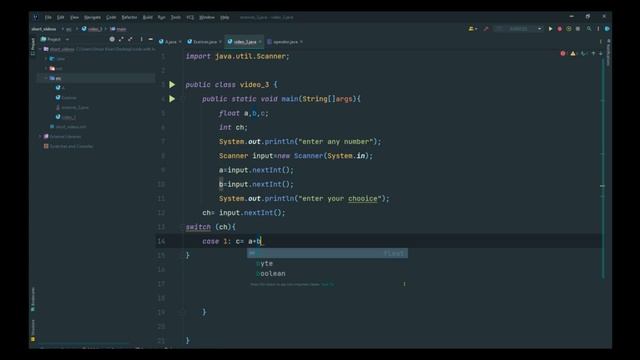Click the blue icon at toolbar far right
Image resolution: width=640 pixels, height=360 pixels.
(x=607, y=29)
